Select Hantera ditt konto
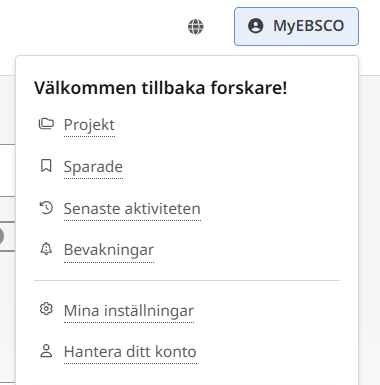Screen dimensions: 380x385 (130, 352)
